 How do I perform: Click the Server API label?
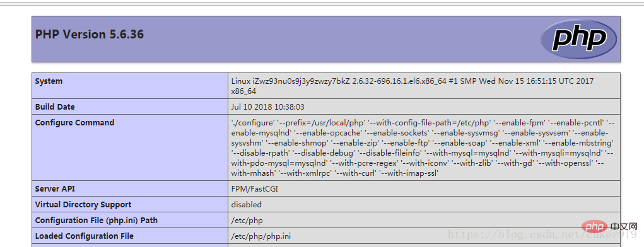(x=55, y=189)
